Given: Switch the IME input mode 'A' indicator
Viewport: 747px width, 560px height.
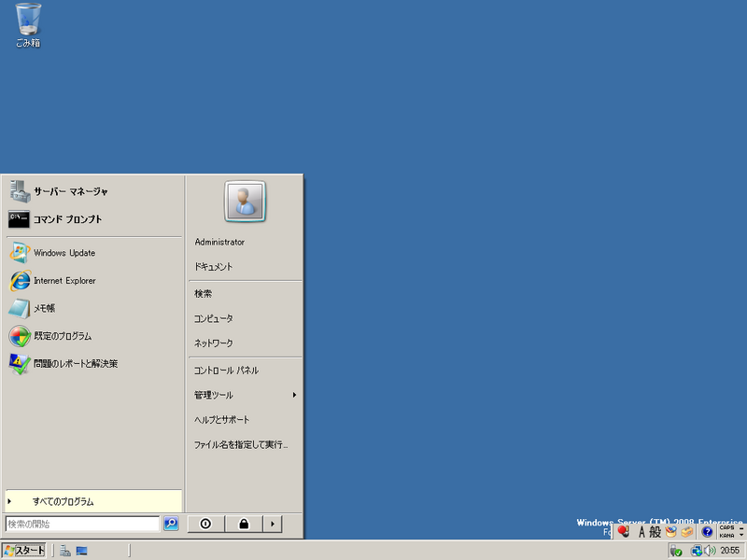Looking at the screenshot, I should (x=641, y=531).
